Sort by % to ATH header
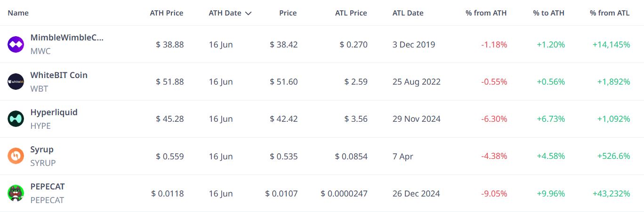 coord(549,13)
